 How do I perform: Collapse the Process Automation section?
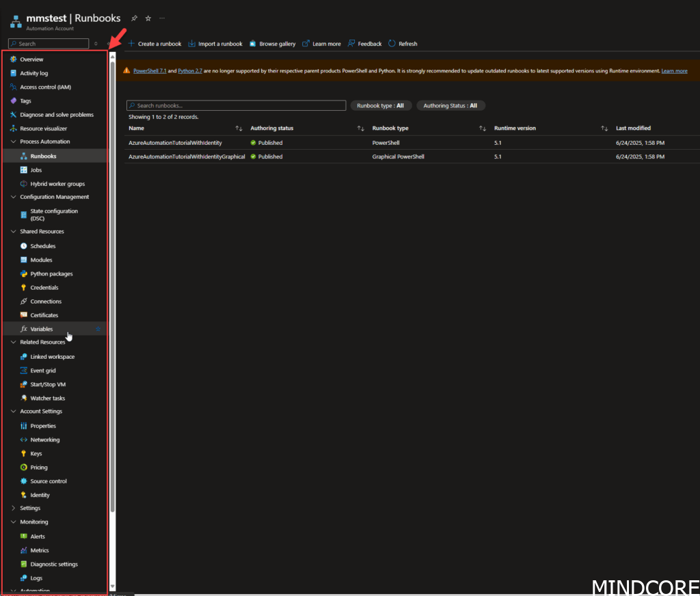click(14, 141)
